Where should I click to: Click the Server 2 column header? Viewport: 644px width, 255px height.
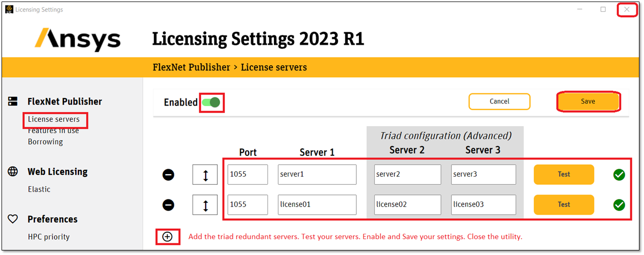[407, 150]
